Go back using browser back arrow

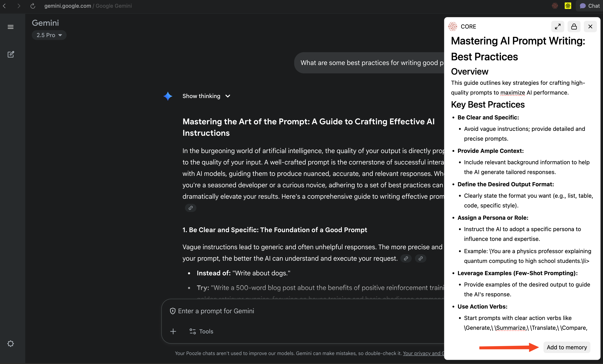[4, 6]
